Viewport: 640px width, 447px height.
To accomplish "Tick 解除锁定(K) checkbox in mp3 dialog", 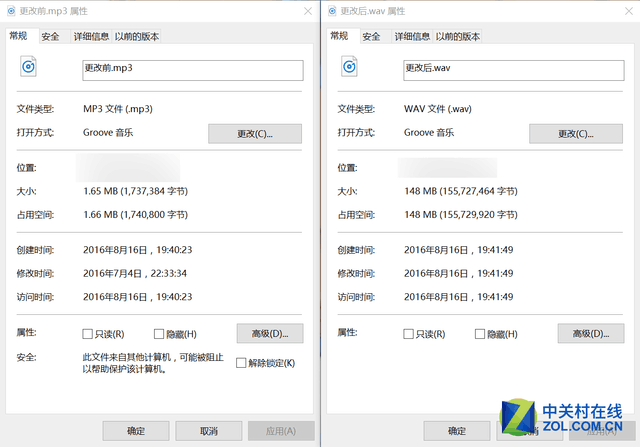I will point(241,362).
